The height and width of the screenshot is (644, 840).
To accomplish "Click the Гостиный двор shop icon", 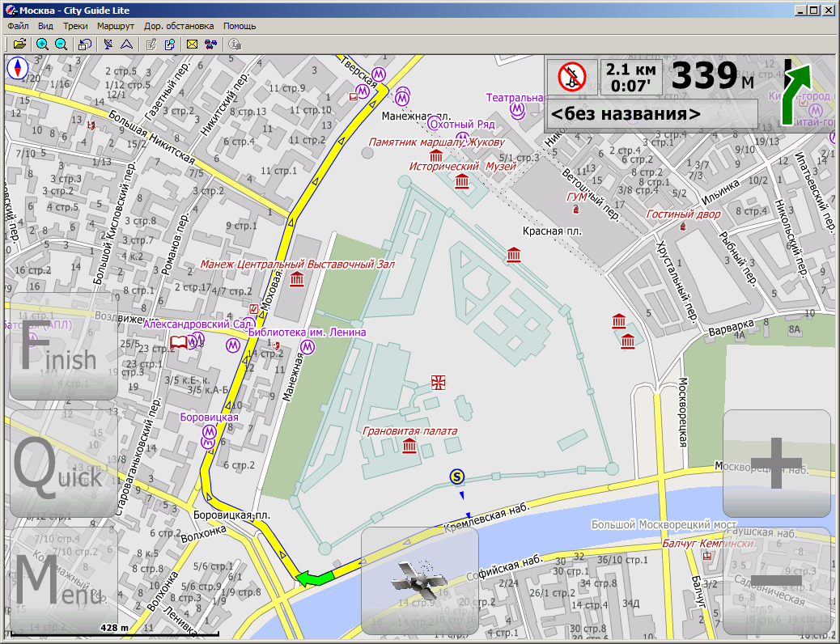I will click(x=683, y=227).
